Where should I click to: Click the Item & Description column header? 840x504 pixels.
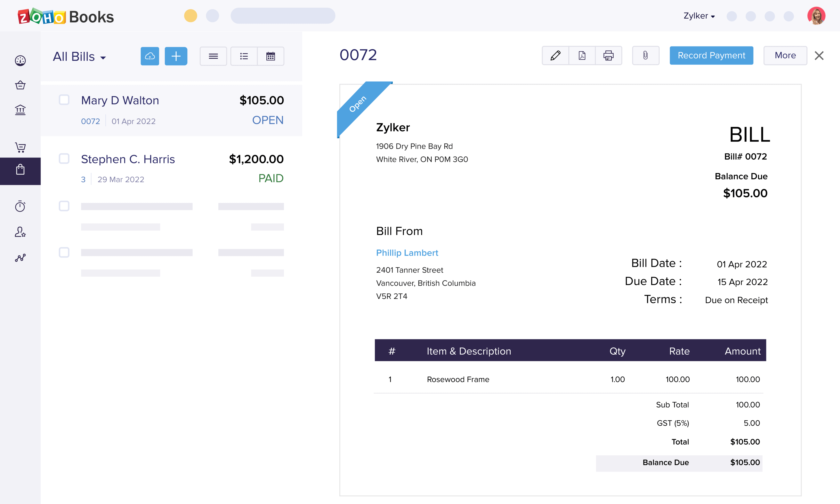469,351
